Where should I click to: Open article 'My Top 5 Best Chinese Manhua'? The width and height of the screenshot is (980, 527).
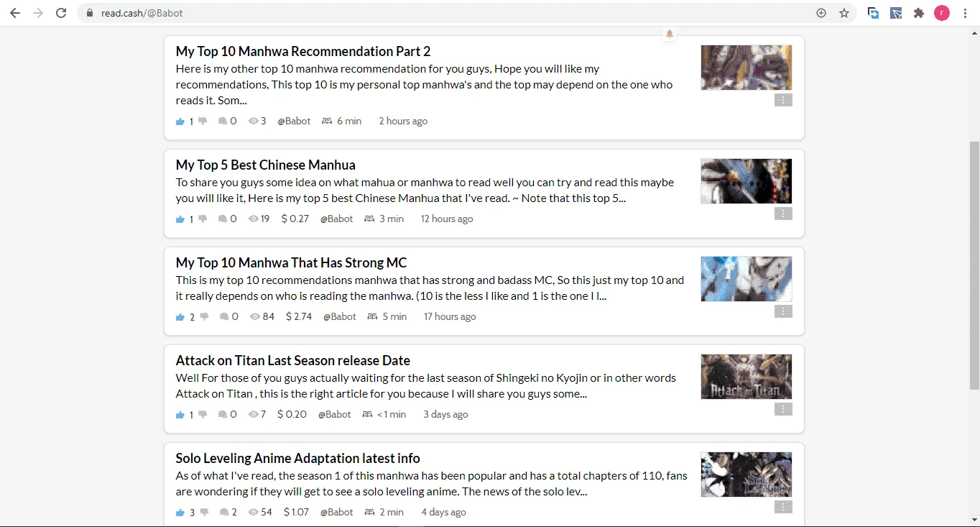(x=266, y=165)
